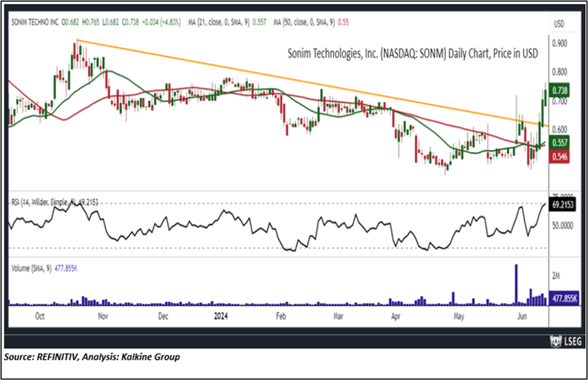Screen dimensions: 588x380
Task: Click the 0.800 price axis label
Action: pos(560,72)
